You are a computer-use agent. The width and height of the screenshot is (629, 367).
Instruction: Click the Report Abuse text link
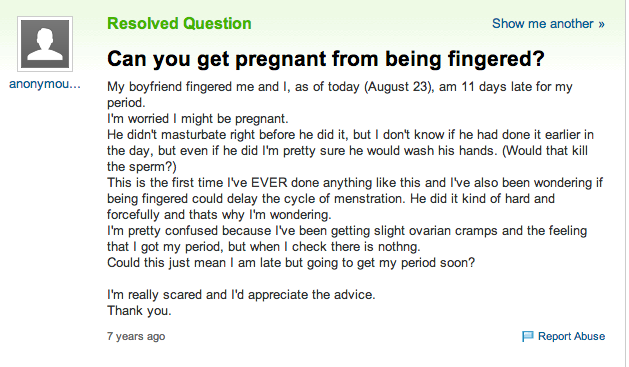(571, 336)
